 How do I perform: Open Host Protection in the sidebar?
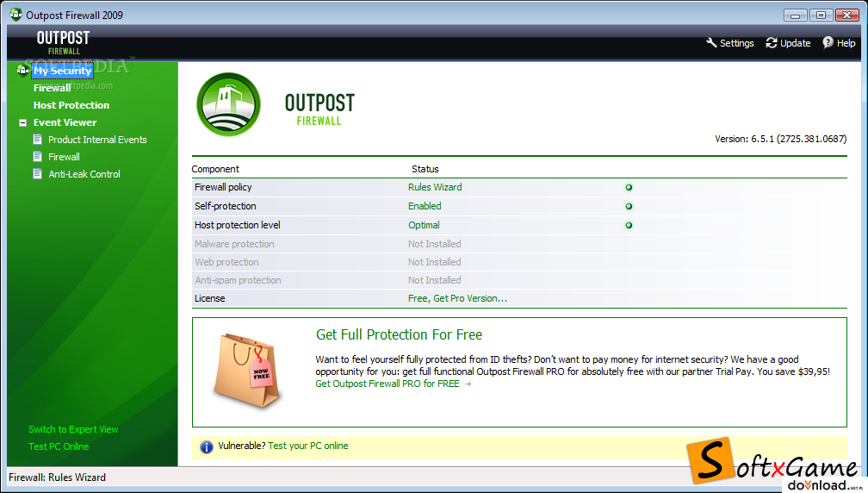click(x=71, y=105)
